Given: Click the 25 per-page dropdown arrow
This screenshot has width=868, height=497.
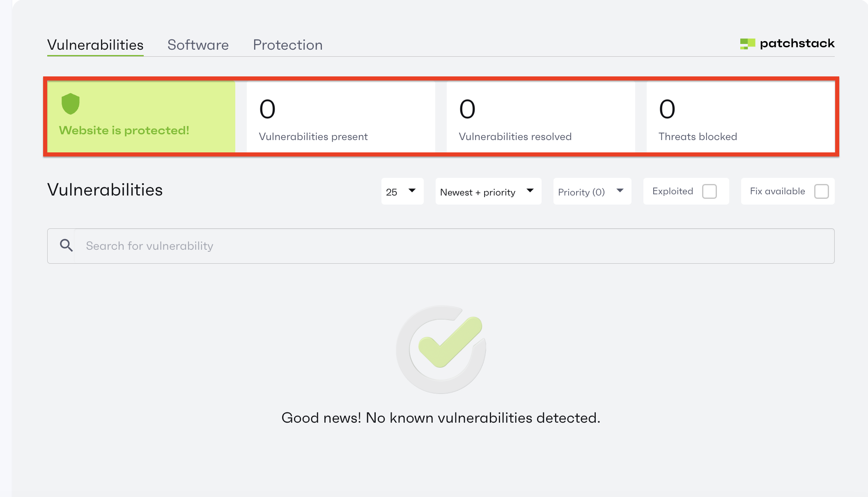Looking at the screenshot, I should point(412,191).
